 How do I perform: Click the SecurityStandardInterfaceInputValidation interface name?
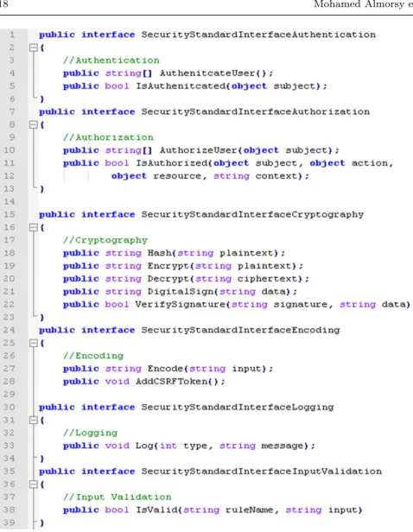coord(261,472)
